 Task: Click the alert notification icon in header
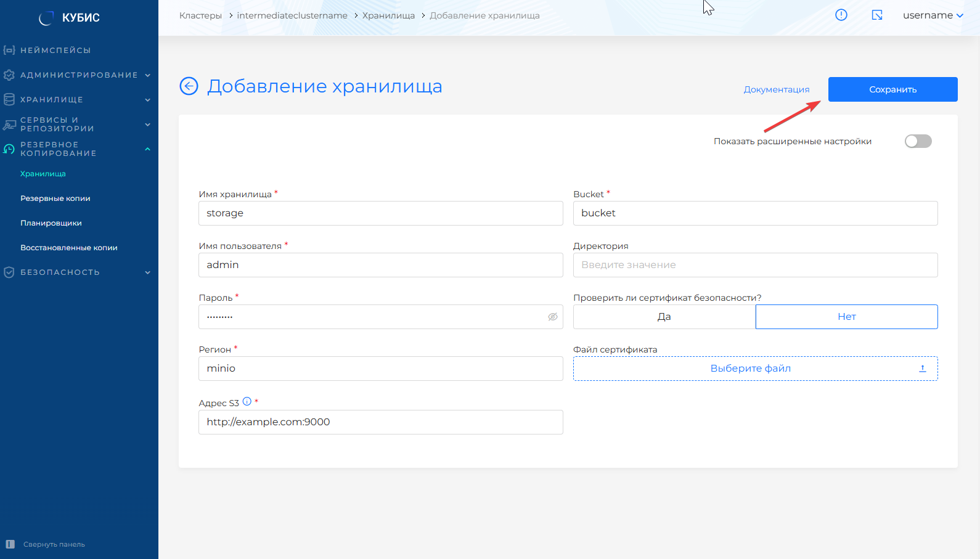(x=841, y=15)
